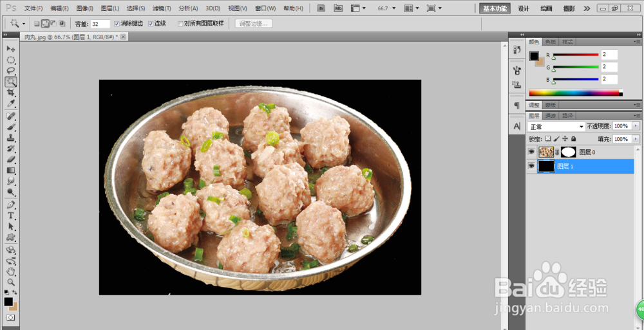Select the Gradient tool
Viewport: 644px width, 330px height.
11,170
